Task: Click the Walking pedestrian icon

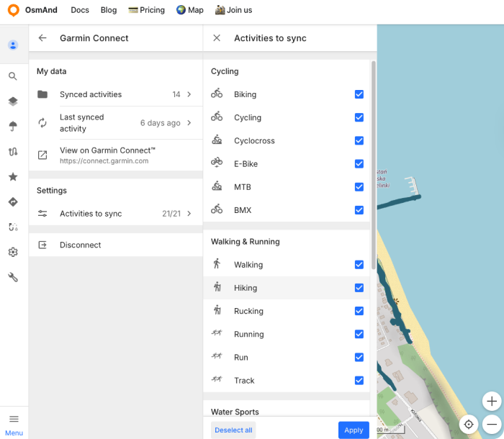Action: pyautogui.click(x=217, y=263)
